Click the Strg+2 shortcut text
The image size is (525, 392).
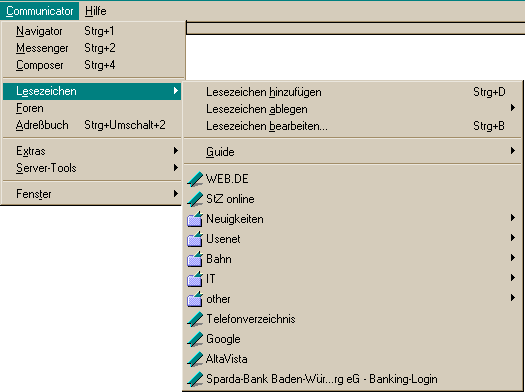pos(100,48)
